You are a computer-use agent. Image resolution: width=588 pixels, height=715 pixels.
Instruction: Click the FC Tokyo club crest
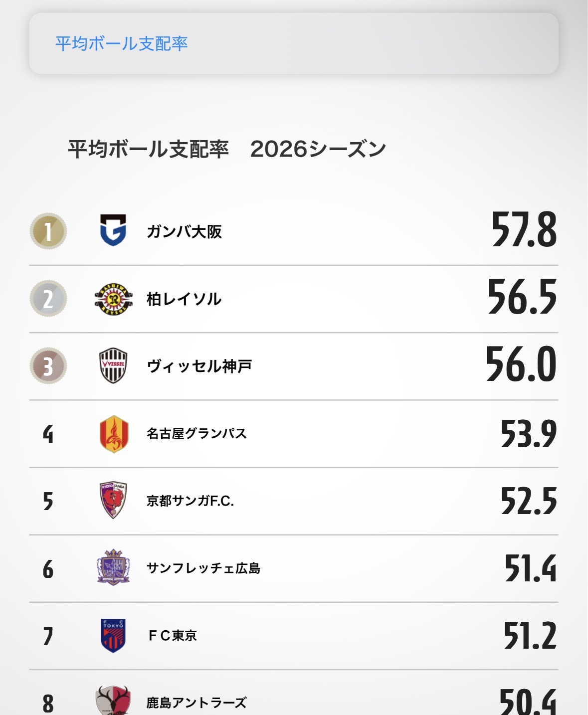click(113, 635)
